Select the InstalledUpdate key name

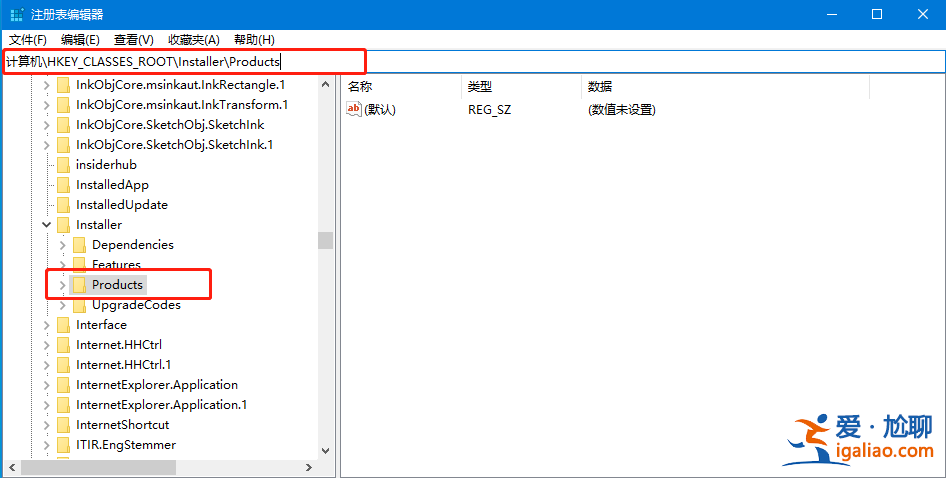(x=122, y=205)
